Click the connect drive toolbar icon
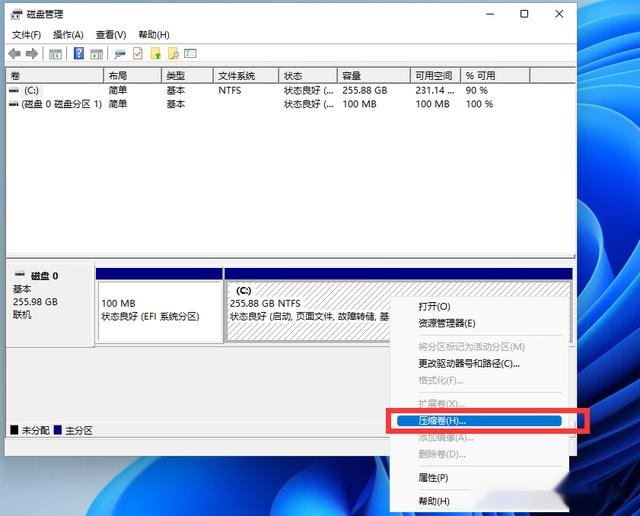Screen dimensions: 640x516 [x=120, y=53]
